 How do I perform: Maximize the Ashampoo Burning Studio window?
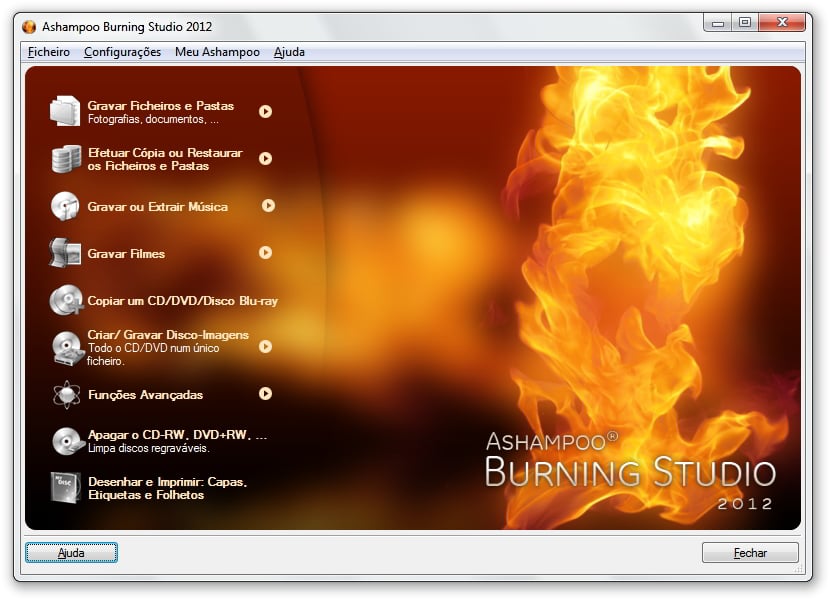pos(745,23)
